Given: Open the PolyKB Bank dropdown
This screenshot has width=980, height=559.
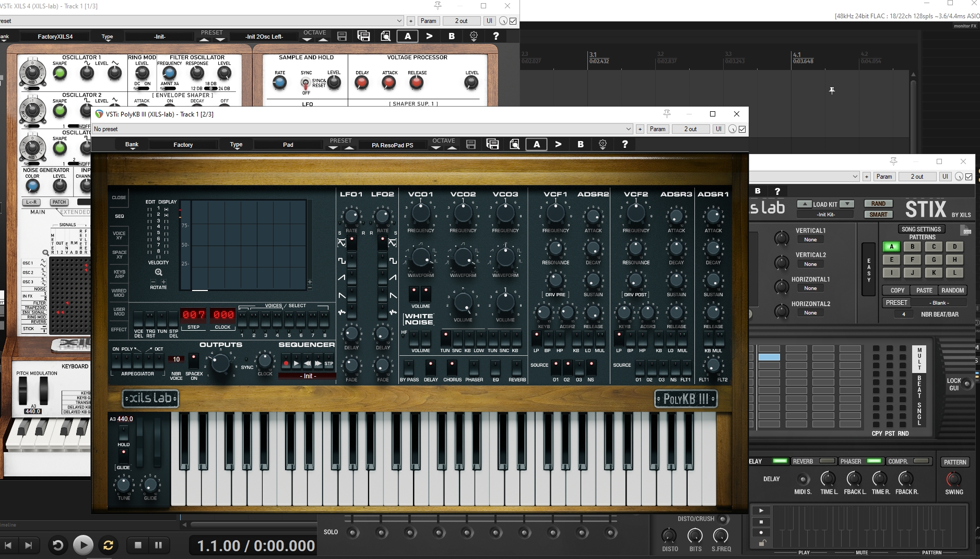Looking at the screenshot, I should tap(132, 145).
